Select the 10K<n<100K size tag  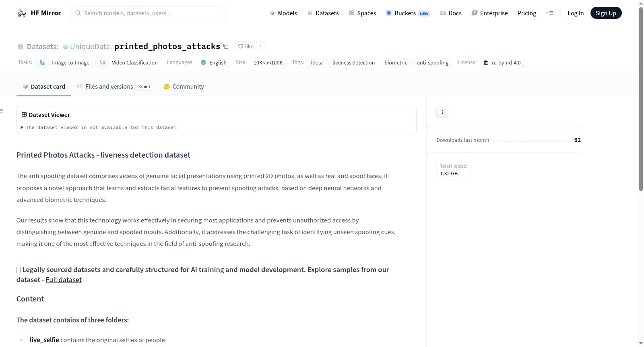268,62
